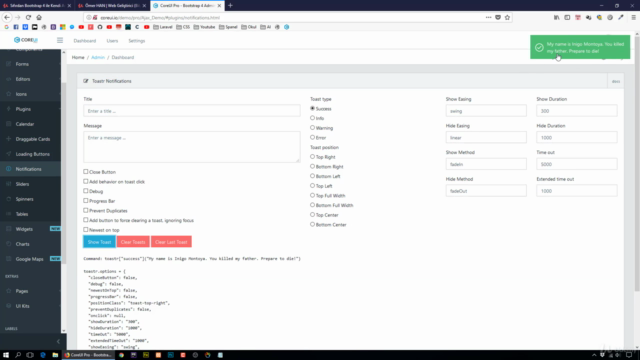Click the Spinners sidebar icon
640x360 pixels.
point(9,199)
